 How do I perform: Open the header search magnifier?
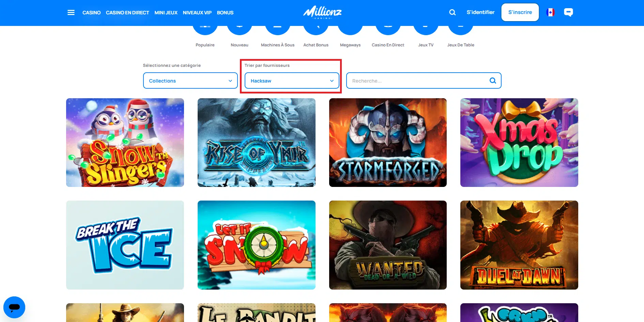[452, 12]
